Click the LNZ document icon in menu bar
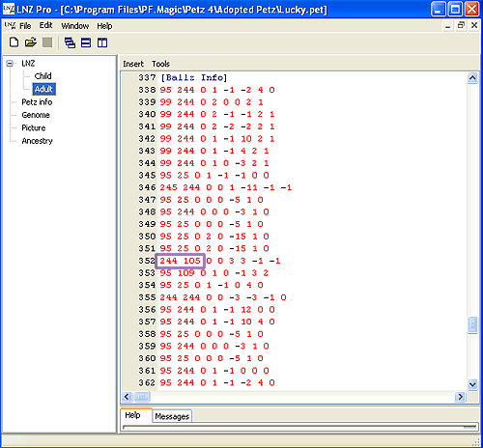 pyautogui.click(x=10, y=26)
